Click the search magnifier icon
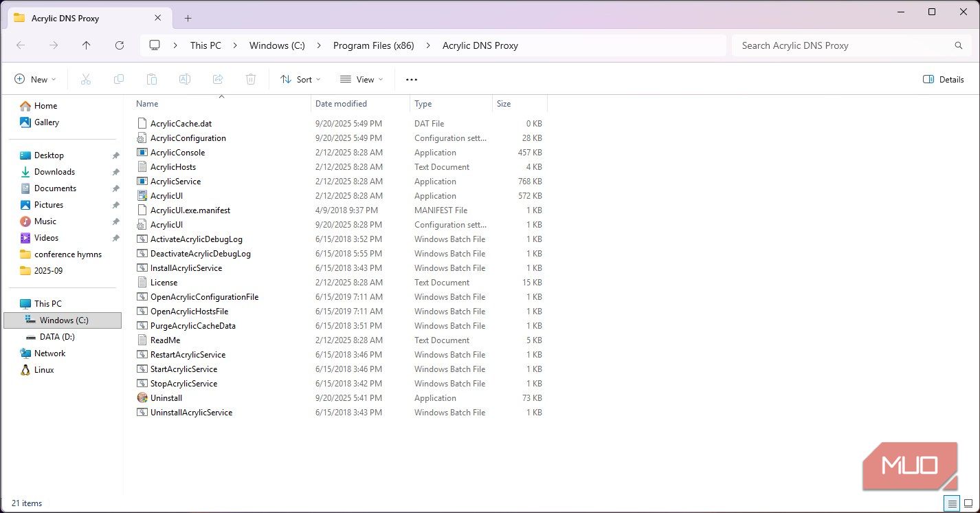980x513 pixels. pos(959,45)
